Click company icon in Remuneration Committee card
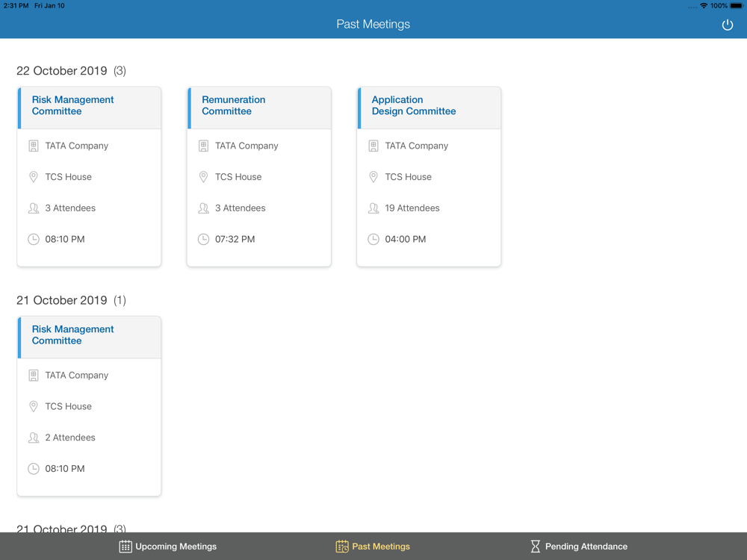 [203, 146]
